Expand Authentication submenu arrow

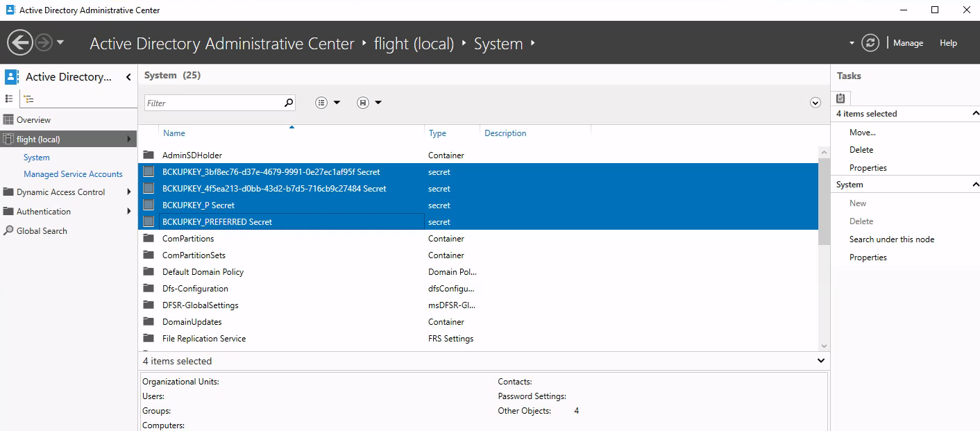(x=129, y=212)
